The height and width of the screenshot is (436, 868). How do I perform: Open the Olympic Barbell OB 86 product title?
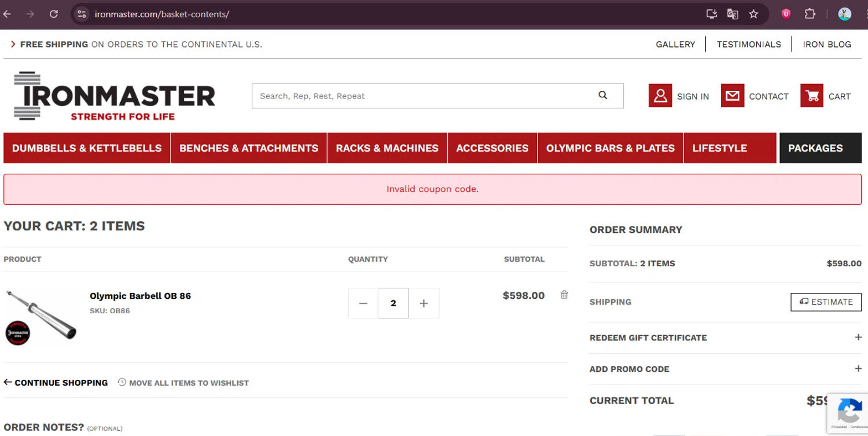click(x=140, y=296)
